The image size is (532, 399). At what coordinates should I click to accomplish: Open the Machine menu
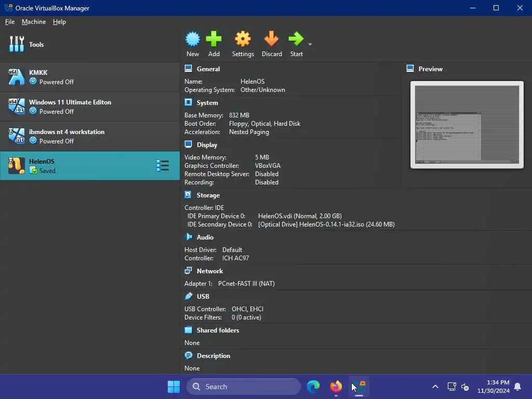[x=34, y=22]
